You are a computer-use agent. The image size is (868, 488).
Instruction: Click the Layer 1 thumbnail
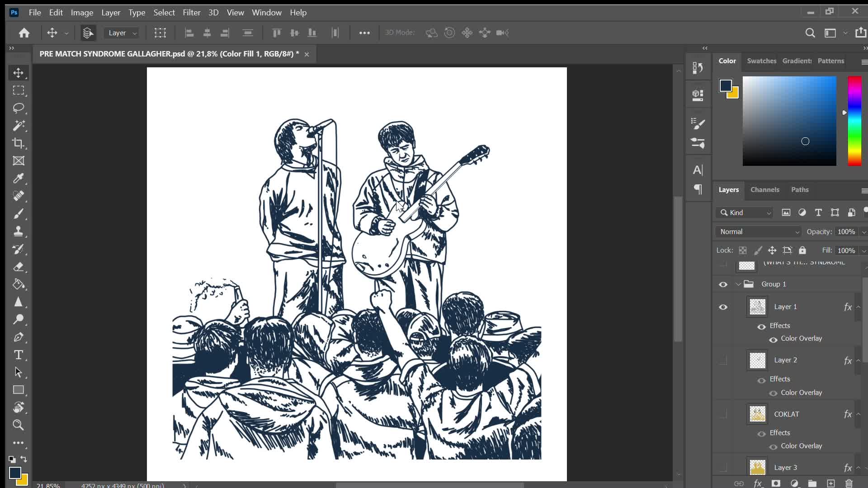758,307
